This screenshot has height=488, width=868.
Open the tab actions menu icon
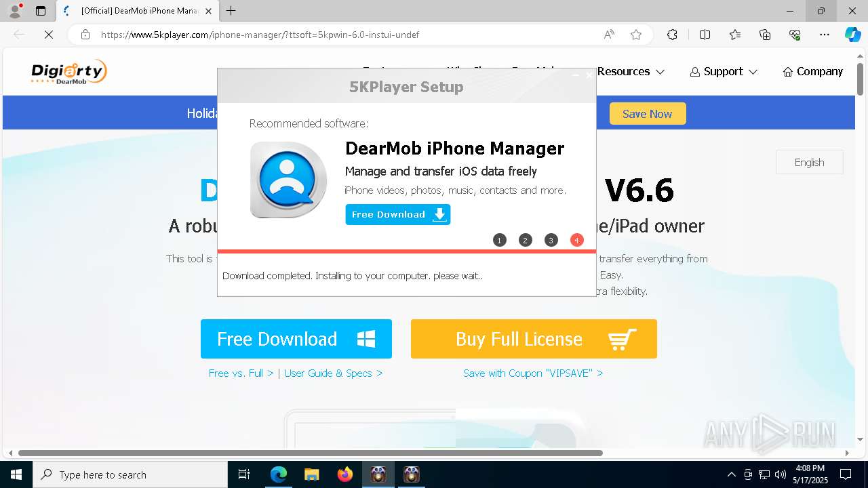(x=41, y=11)
